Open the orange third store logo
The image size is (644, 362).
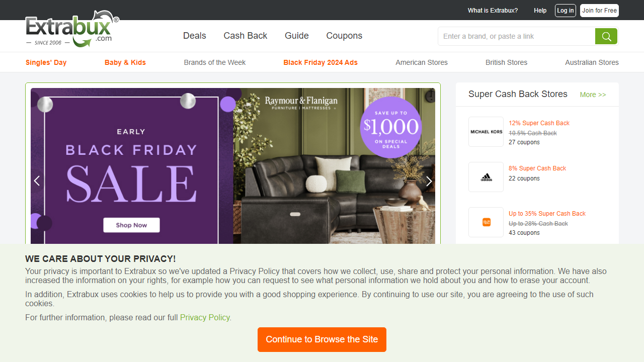486,222
